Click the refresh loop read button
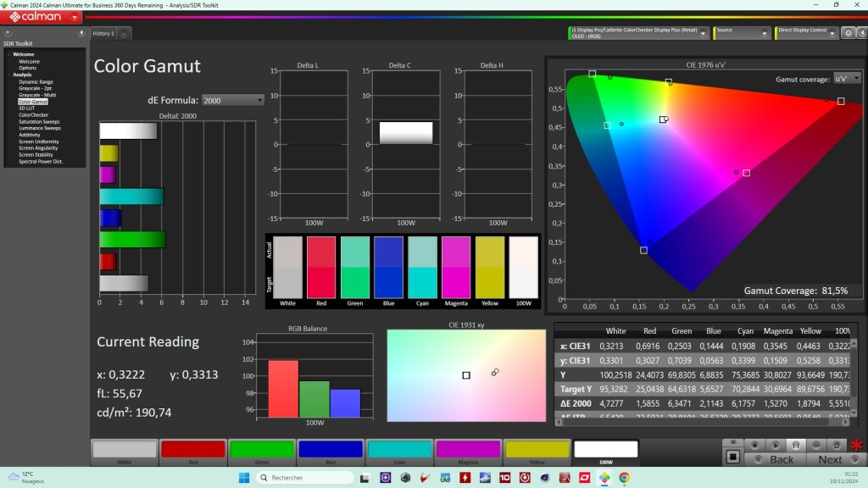This screenshot has width=868, height=488. point(837,445)
